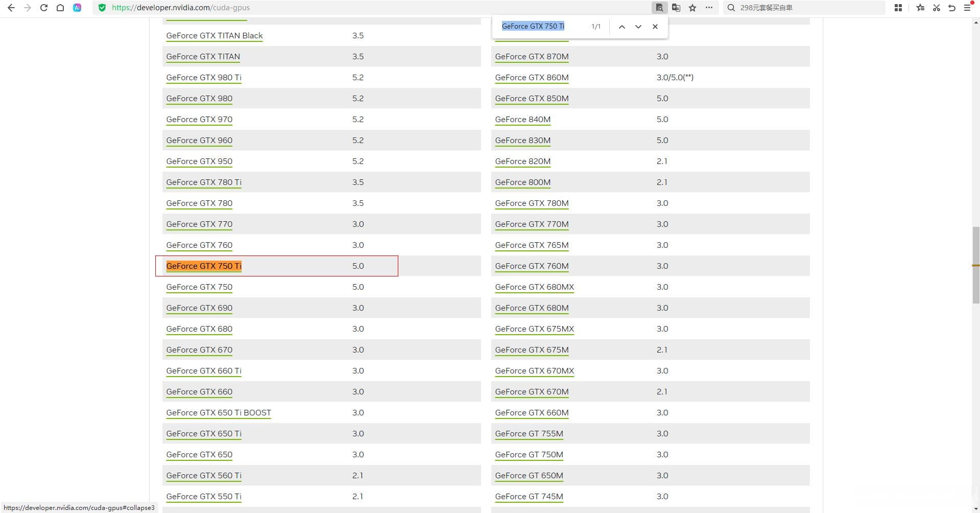Open the page translate tool
This screenshot has height=513, width=980.
point(676,8)
